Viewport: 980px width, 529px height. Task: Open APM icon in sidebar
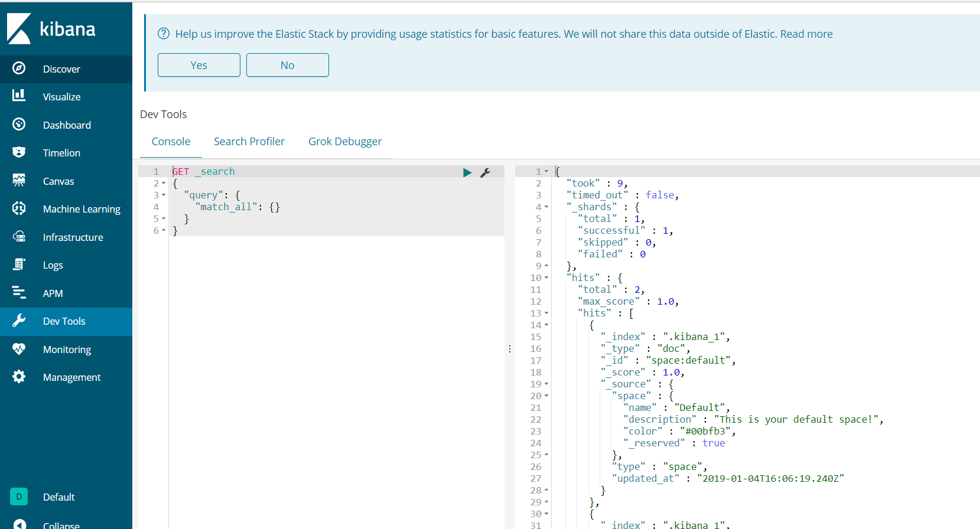19,293
